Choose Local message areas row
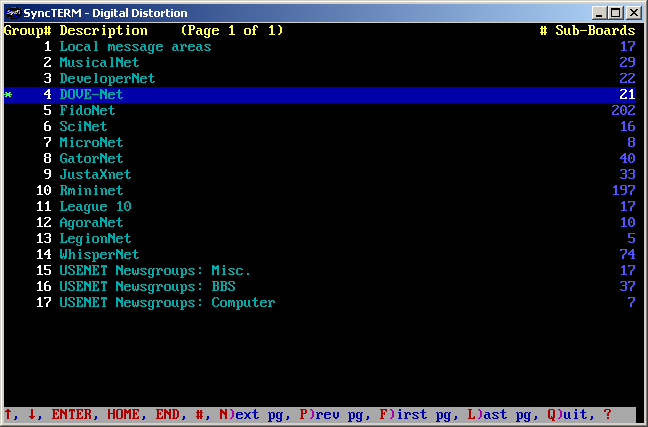 click(x=135, y=47)
